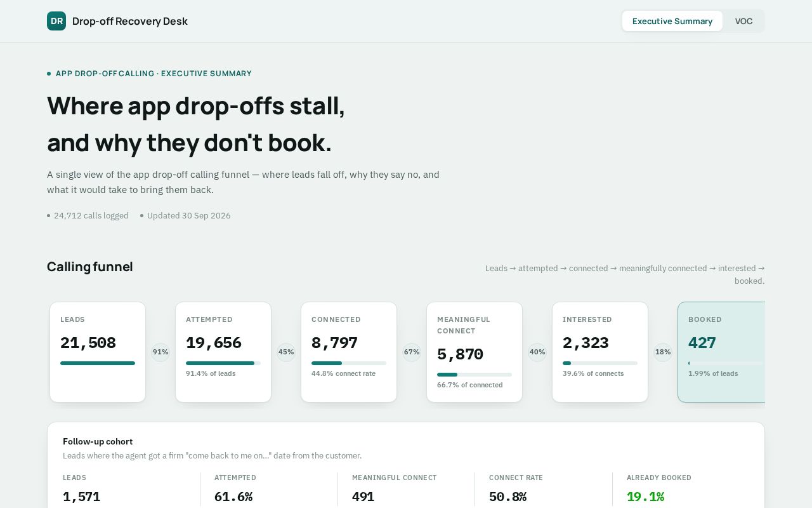This screenshot has height=508, width=812.
Task: Click the "Follow-up cohort" heading
Action: (98, 441)
